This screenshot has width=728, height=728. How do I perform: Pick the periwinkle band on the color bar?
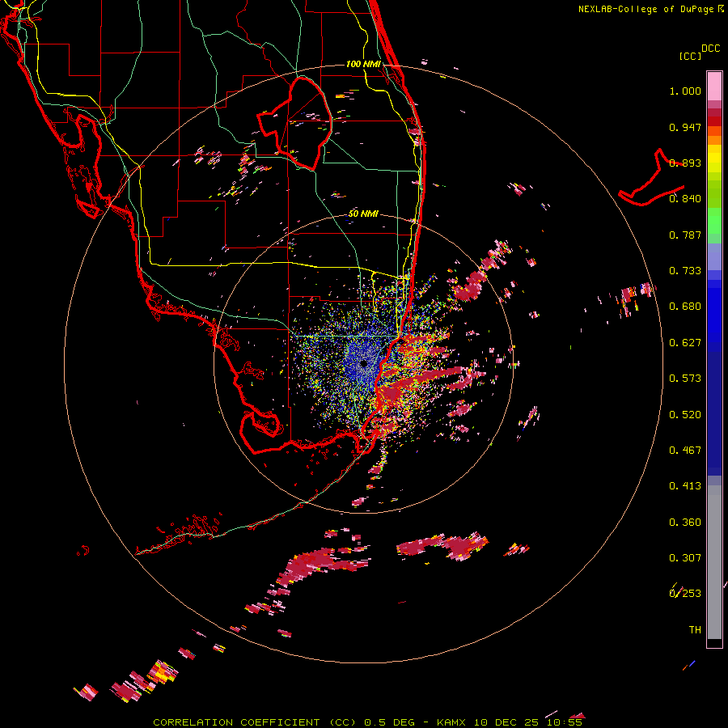point(714,256)
